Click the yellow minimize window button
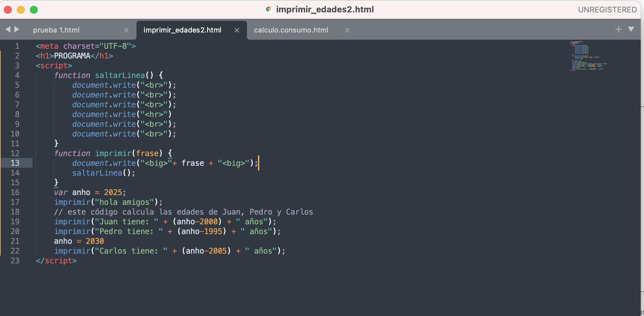Screen dimensions: 644x316 pos(21,10)
